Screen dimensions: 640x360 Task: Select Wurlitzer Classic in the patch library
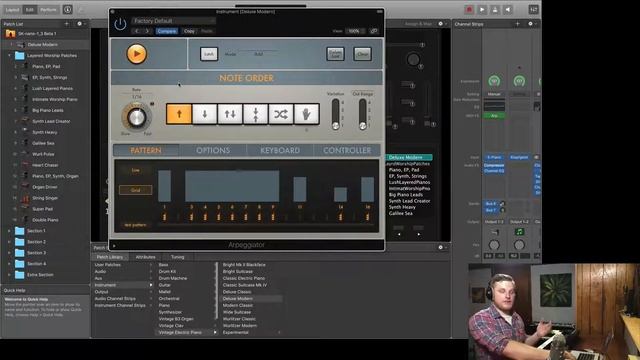[240, 319]
